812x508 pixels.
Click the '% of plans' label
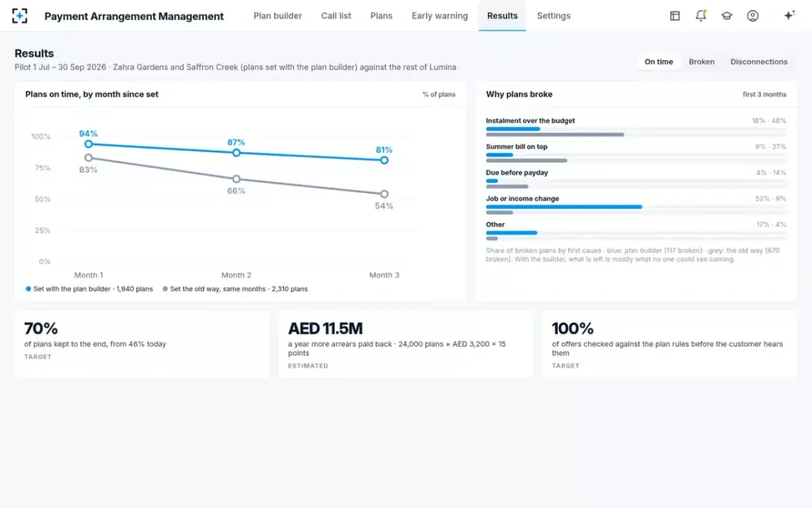439,94
